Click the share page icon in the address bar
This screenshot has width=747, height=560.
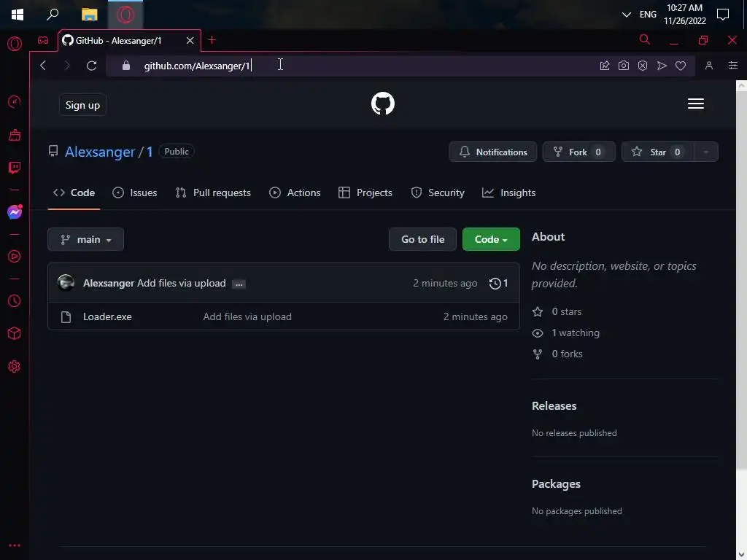pyautogui.click(x=605, y=66)
